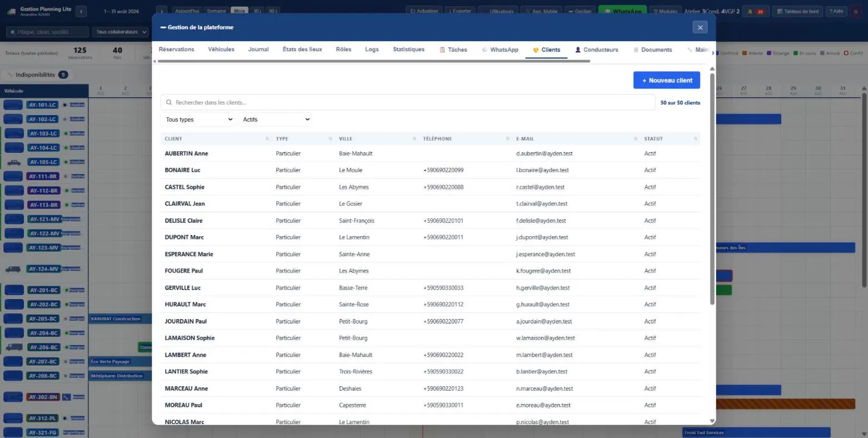
Task: Click the Médipharm Distribution reservation bar
Action: [x=120, y=376]
